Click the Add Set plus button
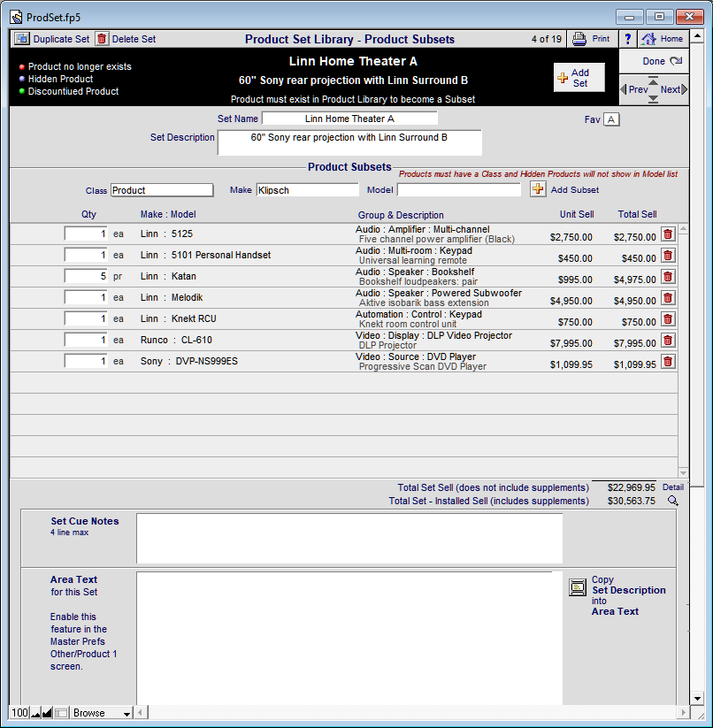 [579, 78]
